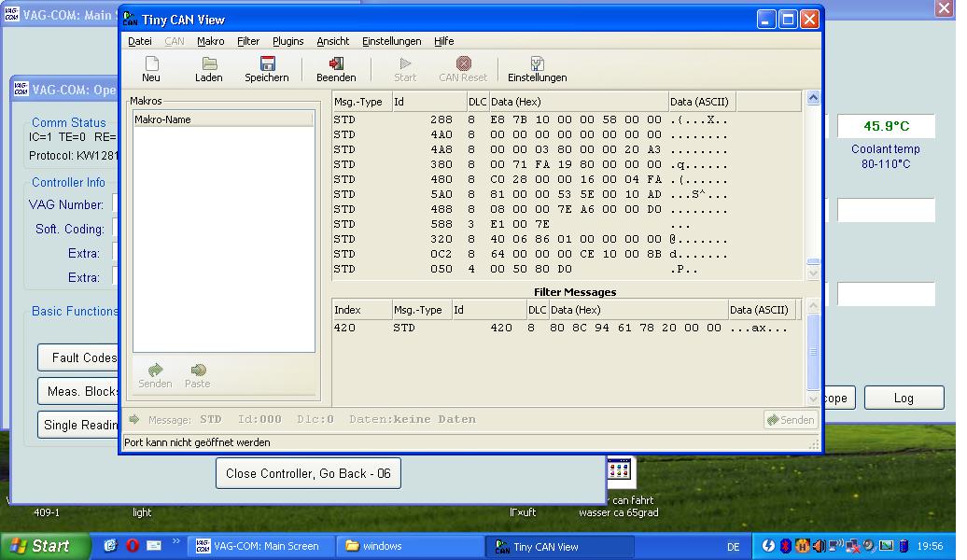Select the message row with Id 488
967x560 pixels.
pyautogui.click(x=567, y=209)
